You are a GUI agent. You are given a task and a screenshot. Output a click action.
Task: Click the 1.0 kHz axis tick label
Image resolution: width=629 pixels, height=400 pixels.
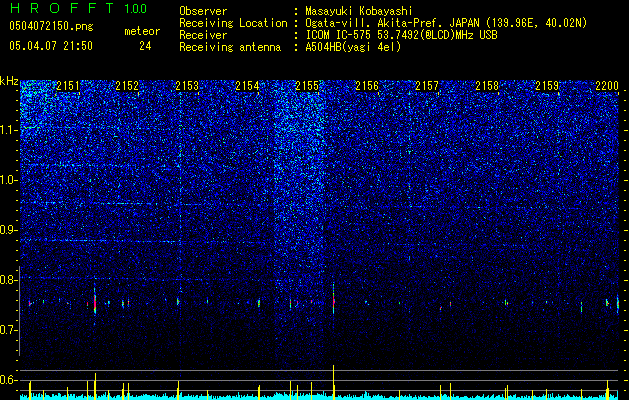click(x=9, y=180)
